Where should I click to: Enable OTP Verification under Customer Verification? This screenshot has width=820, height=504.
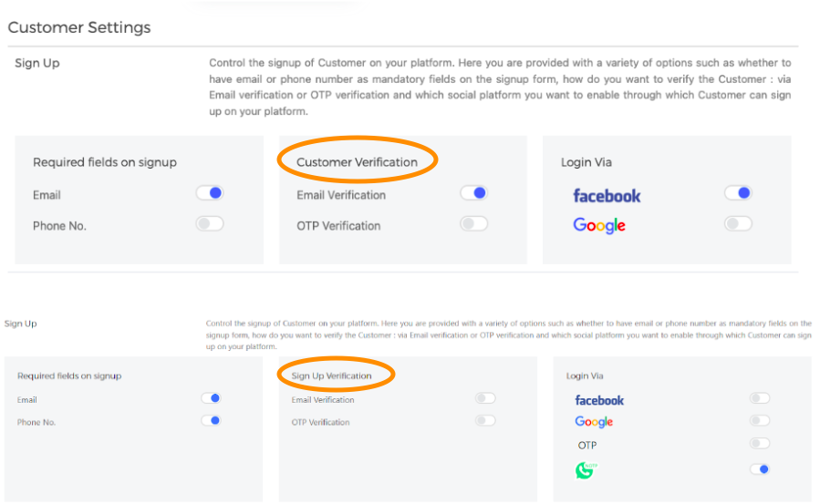(473, 223)
